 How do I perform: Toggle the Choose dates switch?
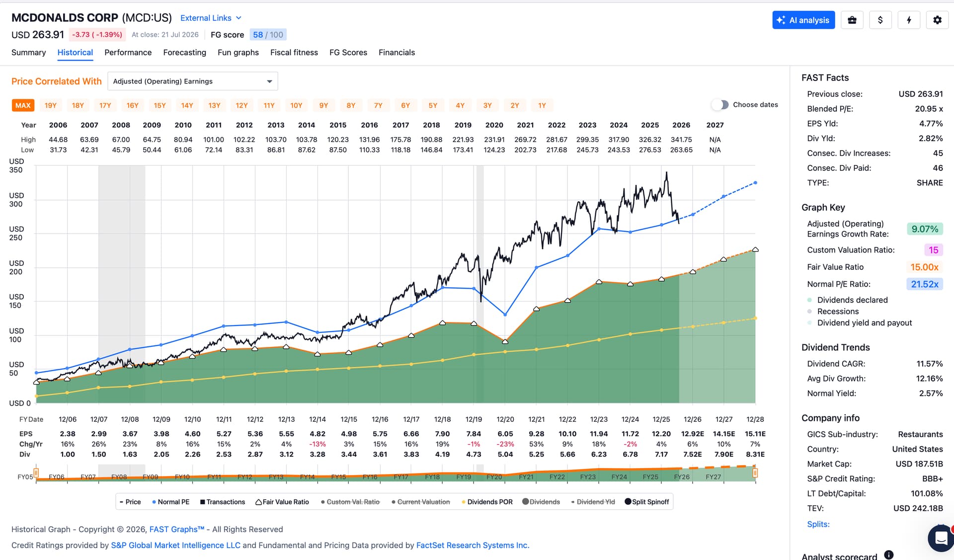pos(720,105)
